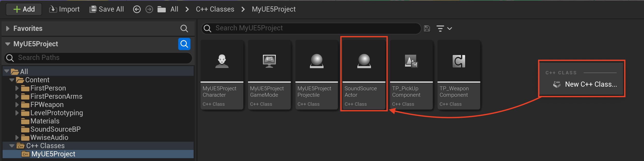Open the C++ Classes breadcrumb
The image size is (644, 161).
point(215,9)
